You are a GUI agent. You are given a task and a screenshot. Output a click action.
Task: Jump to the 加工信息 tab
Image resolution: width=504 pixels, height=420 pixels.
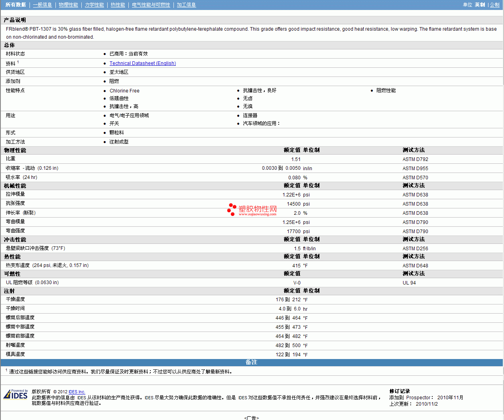[x=186, y=5]
